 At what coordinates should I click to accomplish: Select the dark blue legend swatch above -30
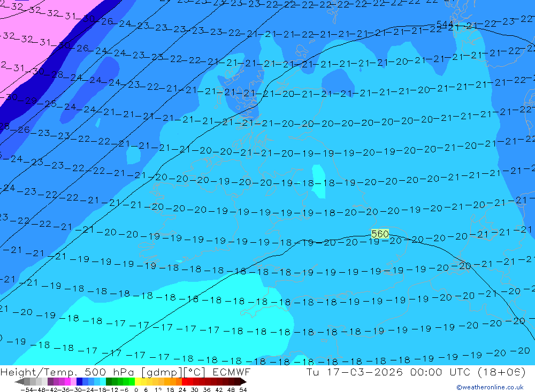click(x=79, y=382)
